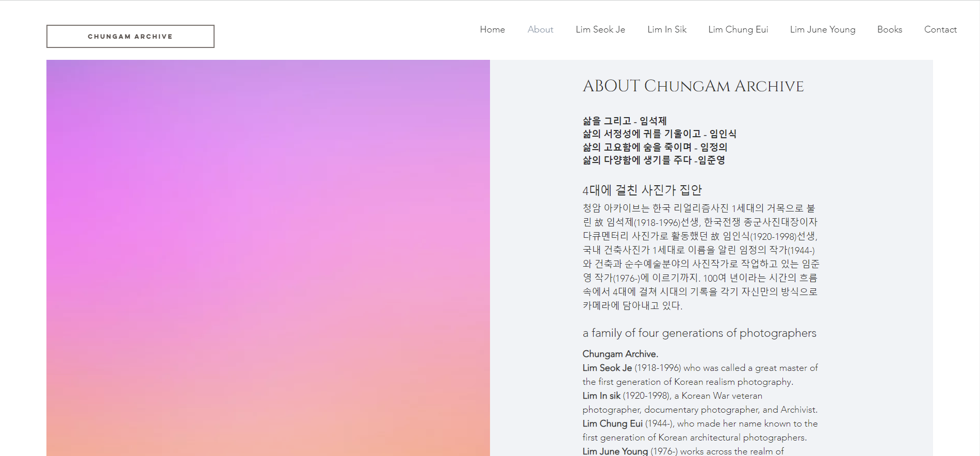This screenshot has width=980, height=456.
Task: Click the poem line ending with 임준영
Action: 654,160
